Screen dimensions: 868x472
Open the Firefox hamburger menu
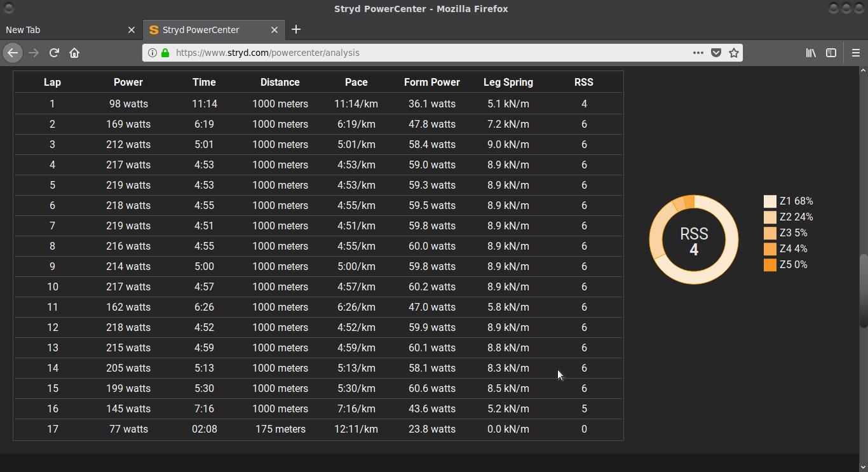click(855, 53)
